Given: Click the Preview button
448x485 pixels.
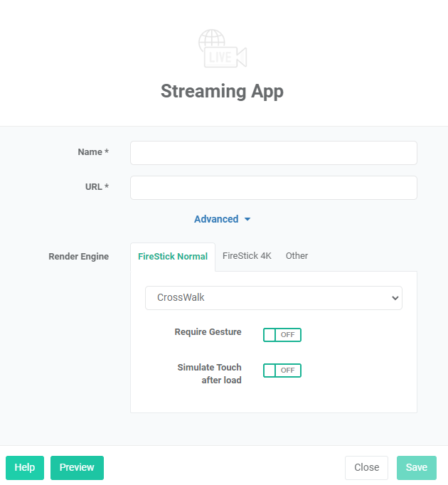Looking at the screenshot, I should [x=77, y=467].
